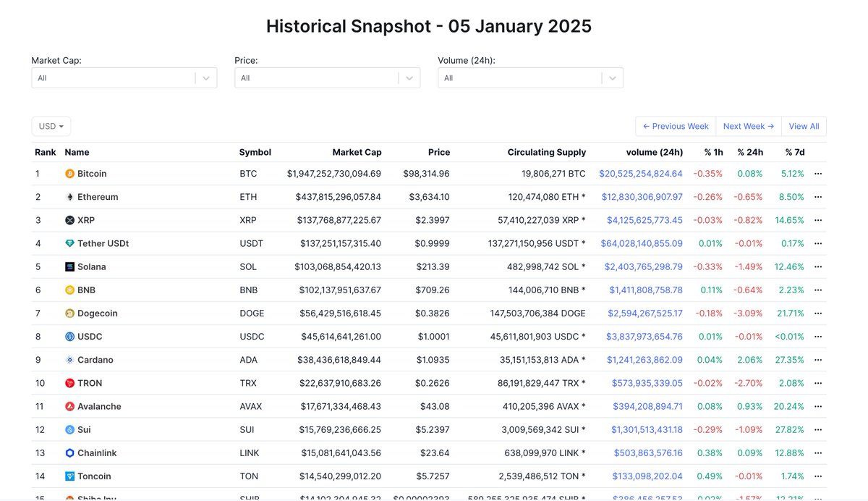This screenshot has width=868, height=501.
Task: Click the BNB coin icon
Action: (x=69, y=290)
